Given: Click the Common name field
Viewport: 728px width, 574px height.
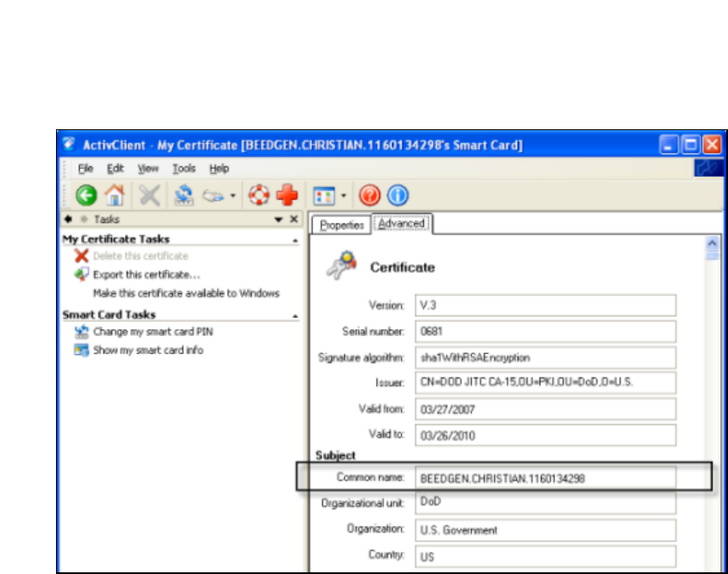Looking at the screenshot, I should 545,477.
